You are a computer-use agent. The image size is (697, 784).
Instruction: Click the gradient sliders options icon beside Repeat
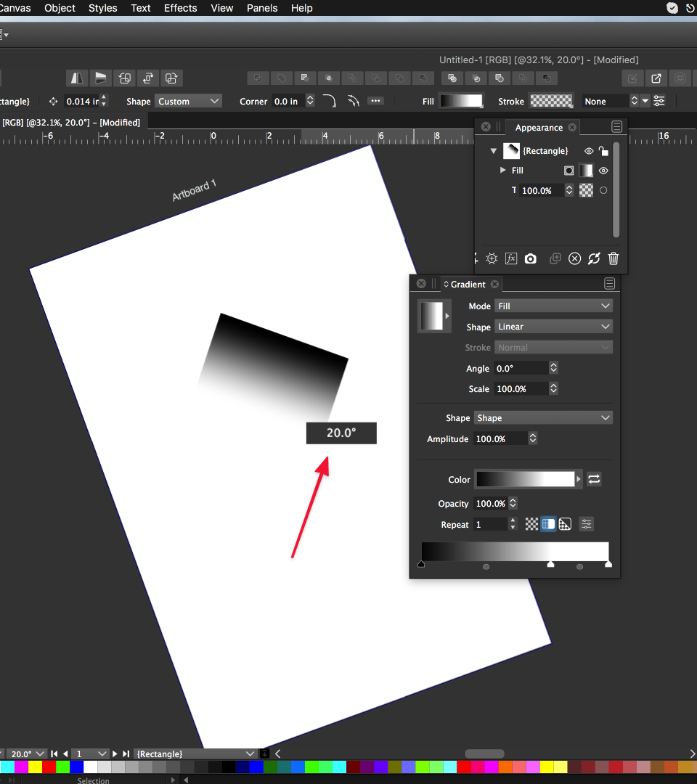(x=587, y=524)
